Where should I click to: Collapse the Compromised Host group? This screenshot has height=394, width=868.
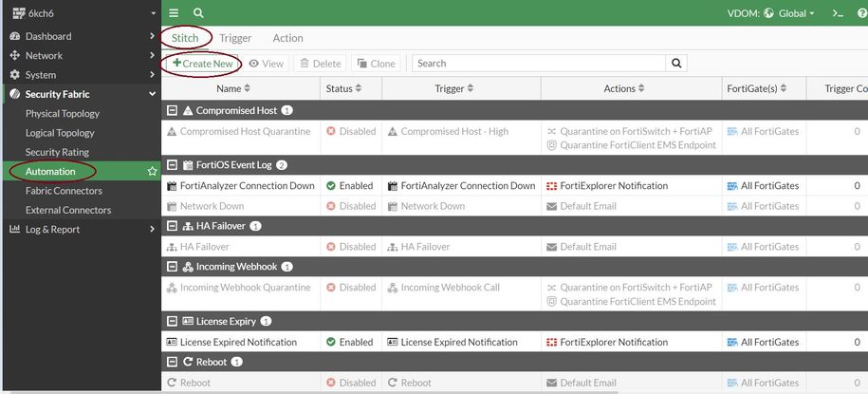(x=172, y=110)
